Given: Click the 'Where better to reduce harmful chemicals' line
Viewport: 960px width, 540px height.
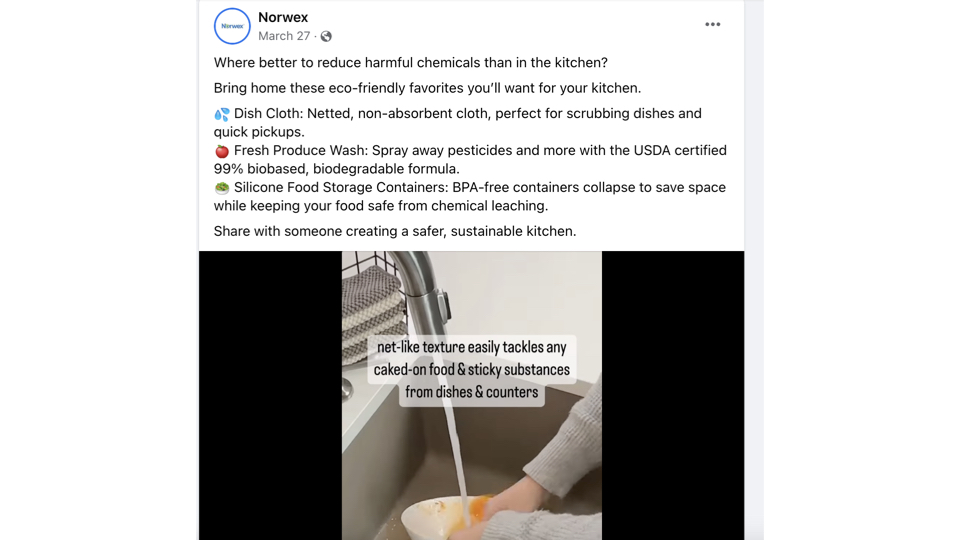Looking at the screenshot, I should point(411,62).
